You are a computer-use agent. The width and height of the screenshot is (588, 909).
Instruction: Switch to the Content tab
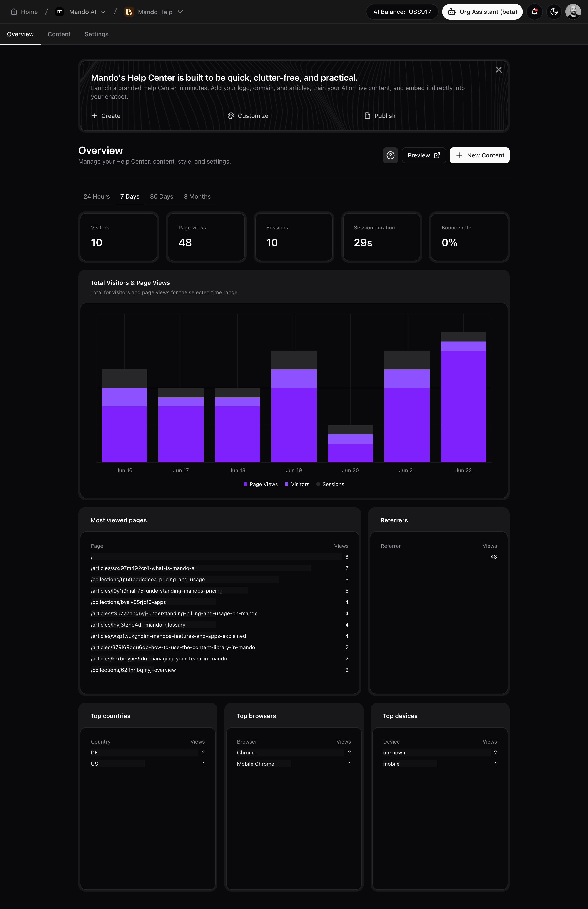coord(59,34)
